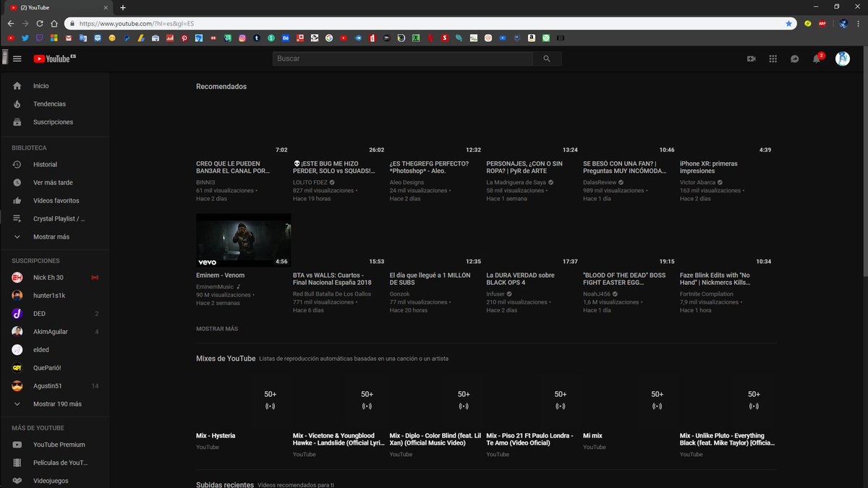Image resolution: width=868 pixels, height=488 pixels.
Task: Click the Historial clock icon
Action: click(17, 165)
